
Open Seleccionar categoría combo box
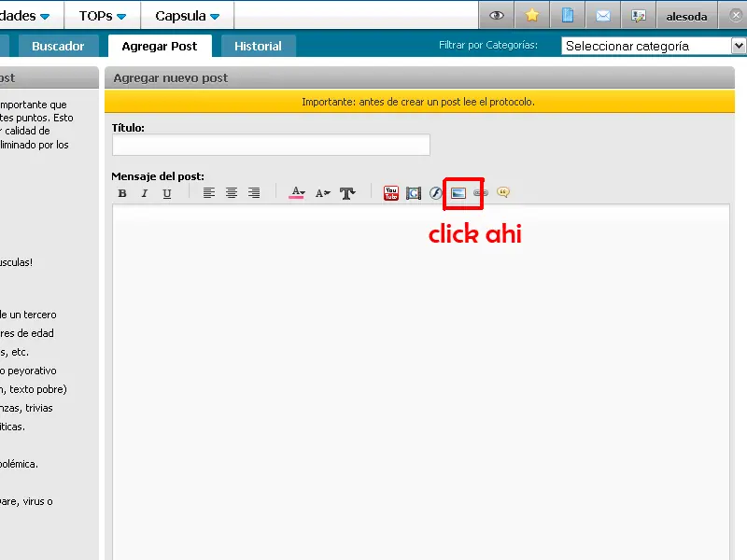(653, 46)
